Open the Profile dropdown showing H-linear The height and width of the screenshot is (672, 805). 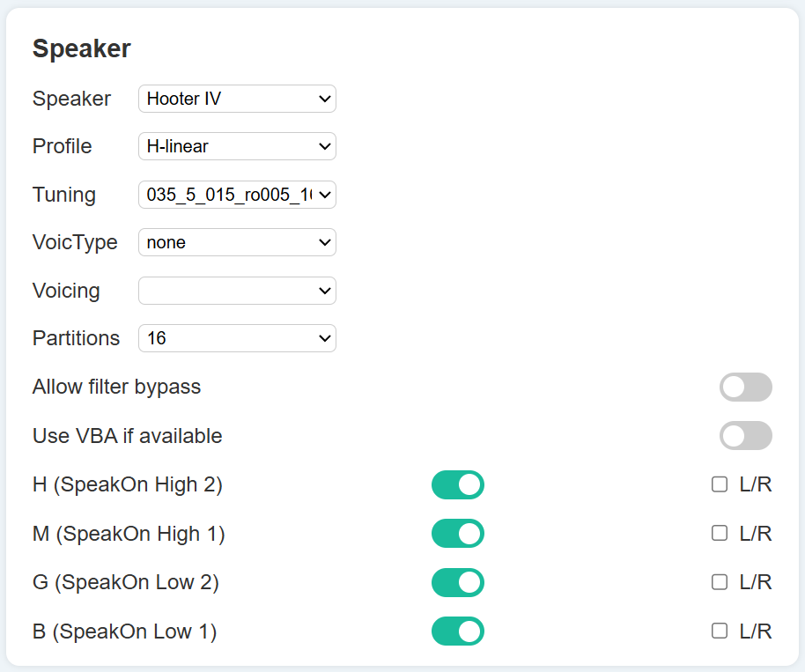[236, 146]
